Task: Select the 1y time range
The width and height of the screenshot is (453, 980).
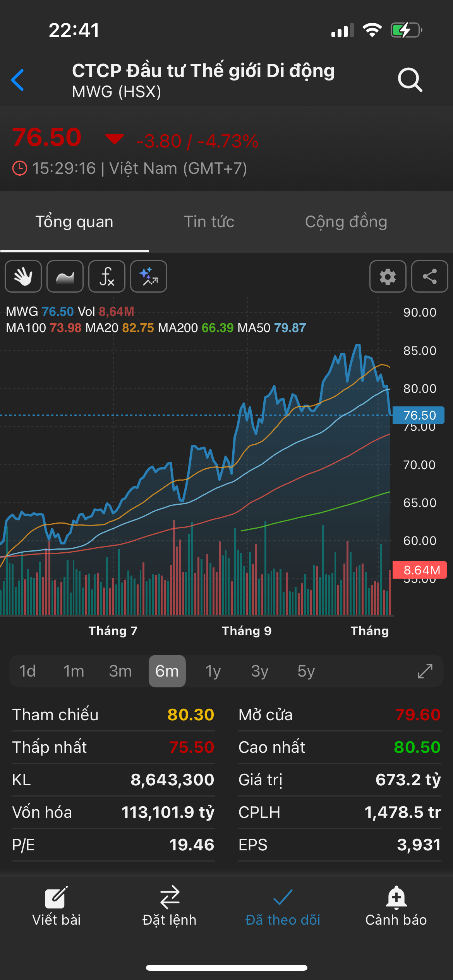Action: click(213, 671)
